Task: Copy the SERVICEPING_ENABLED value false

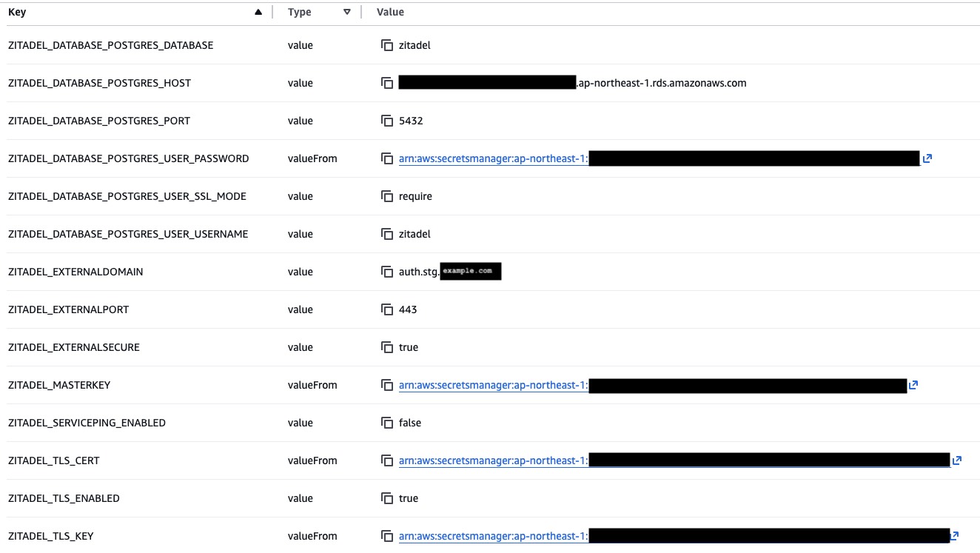Action: 386,423
